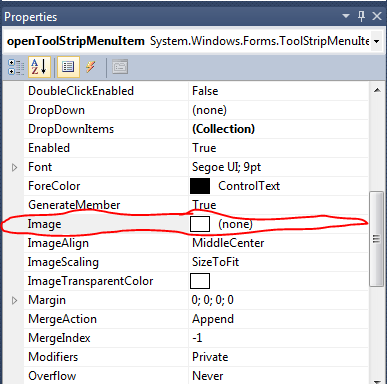Click the Margin 0; 0; 0; 0 value
Image resolution: width=387 pixels, height=384 pixels.
point(213,300)
